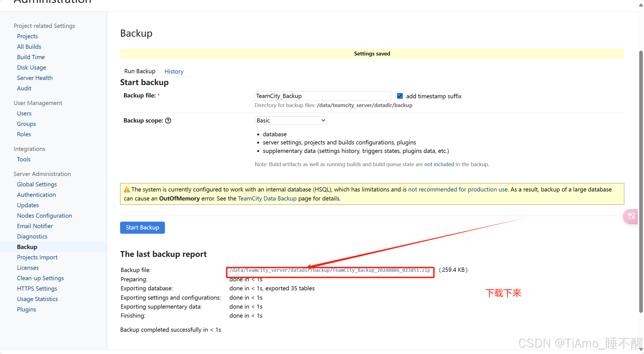Image resolution: width=644 pixels, height=354 pixels.
Task: Open the Build Time page
Action: 31,57
